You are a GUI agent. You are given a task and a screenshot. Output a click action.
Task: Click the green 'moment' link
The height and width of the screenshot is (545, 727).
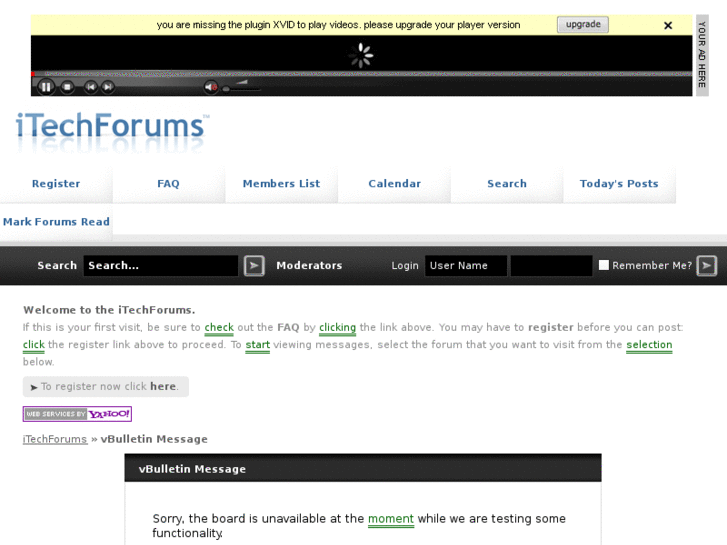click(x=390, y=519)
